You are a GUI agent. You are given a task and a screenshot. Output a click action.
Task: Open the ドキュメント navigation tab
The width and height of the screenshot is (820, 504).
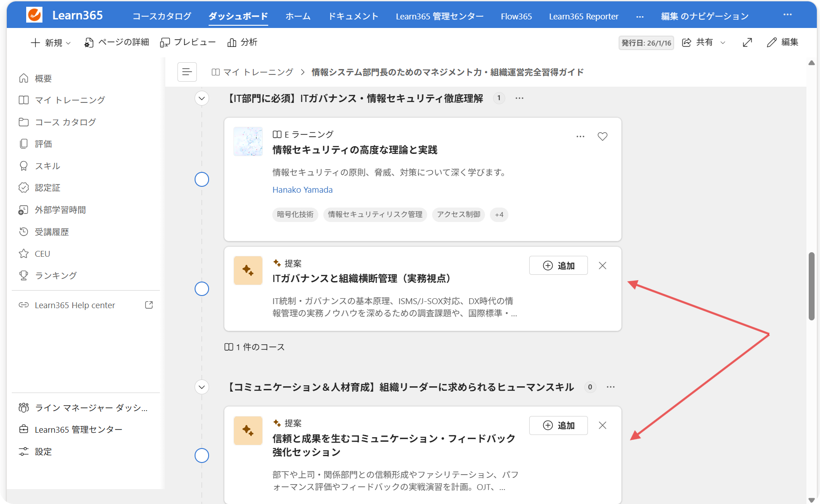tap(353, 16)
